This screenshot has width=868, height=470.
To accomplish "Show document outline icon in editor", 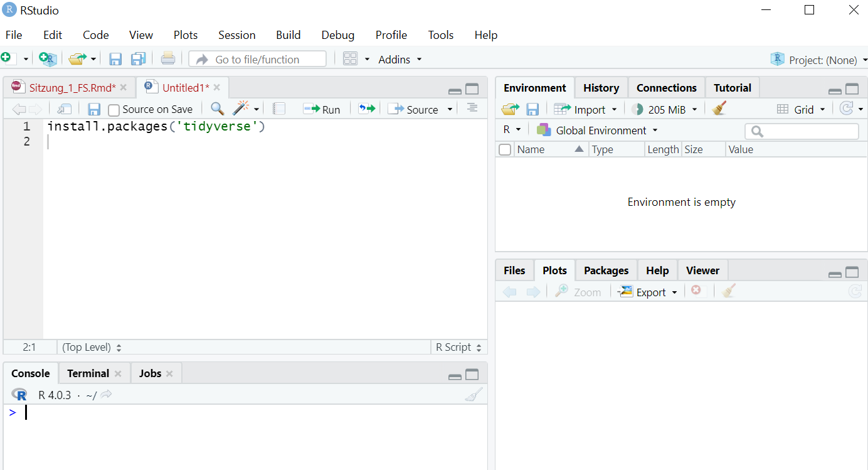I will coord(472,109).
